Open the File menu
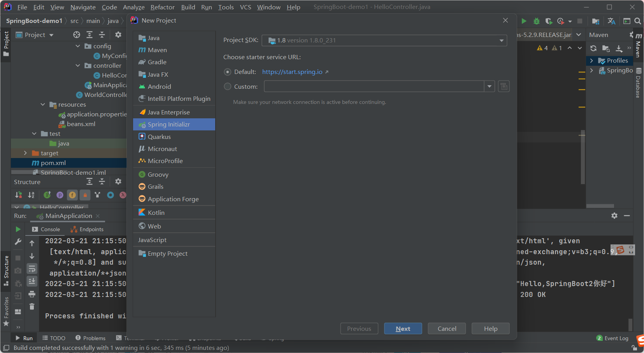Viewport: 644px width, 353px height. pos(22,7)
